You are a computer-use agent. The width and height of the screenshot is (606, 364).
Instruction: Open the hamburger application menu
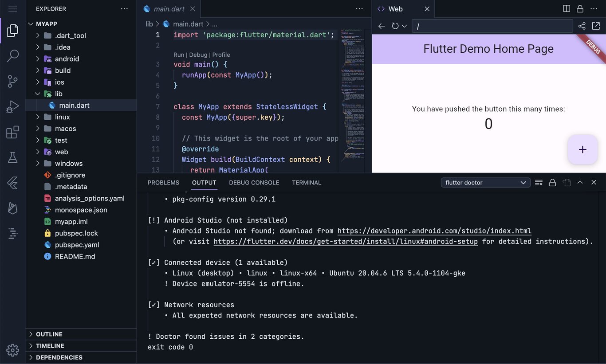pos(12,9)
